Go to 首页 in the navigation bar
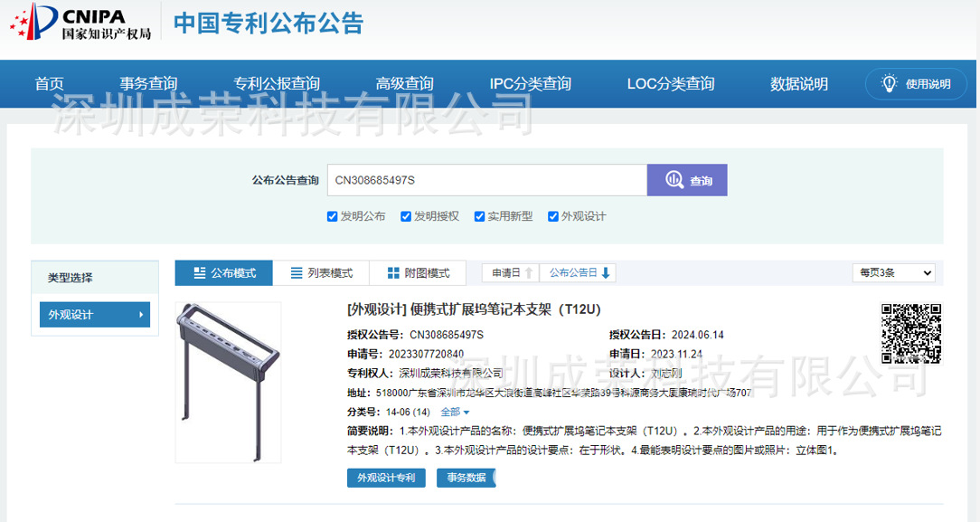The height and width of the screenshot is (522, 980). coord(50,84)
